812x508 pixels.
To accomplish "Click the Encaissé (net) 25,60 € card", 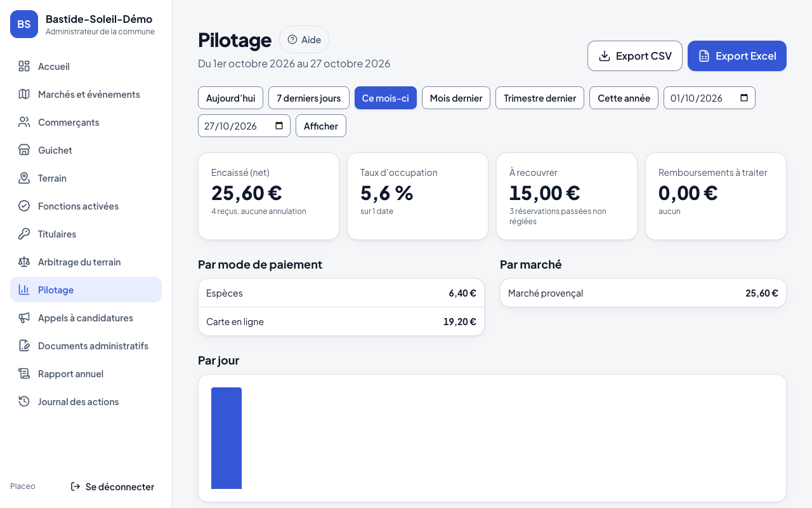I will click(268, 196).
